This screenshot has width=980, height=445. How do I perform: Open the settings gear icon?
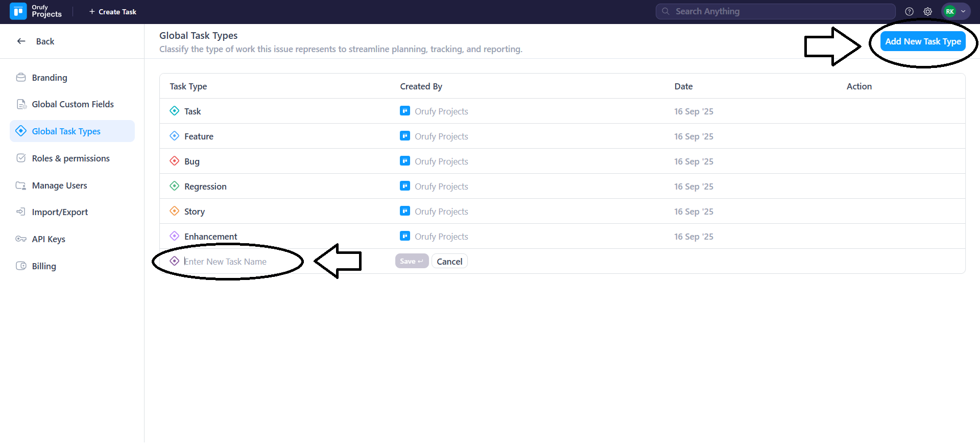(927, 11)
